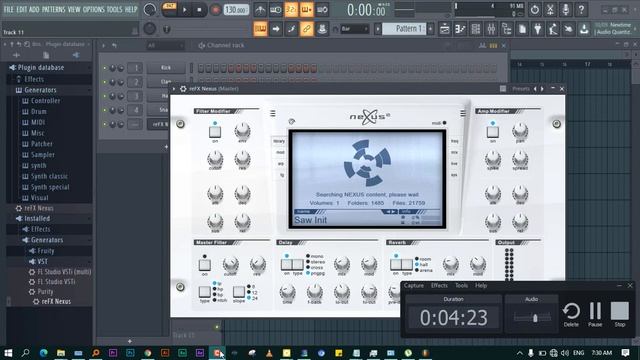
Task: Open File Explorer from the taskbar
Action: click(x=61, y=353)
